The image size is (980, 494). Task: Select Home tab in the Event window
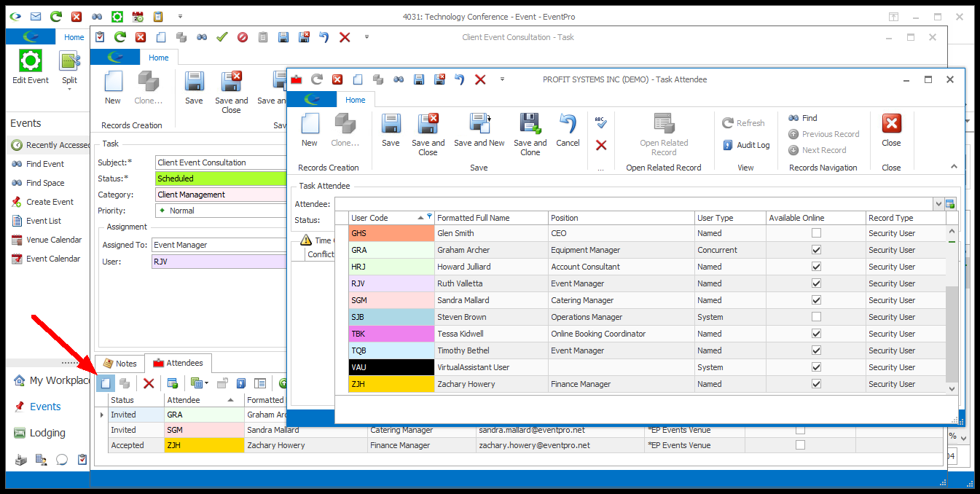coord(74,37)
